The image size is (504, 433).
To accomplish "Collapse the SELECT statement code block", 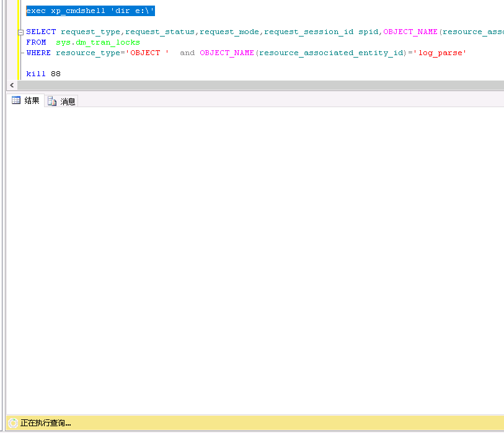I will [20, 32].
